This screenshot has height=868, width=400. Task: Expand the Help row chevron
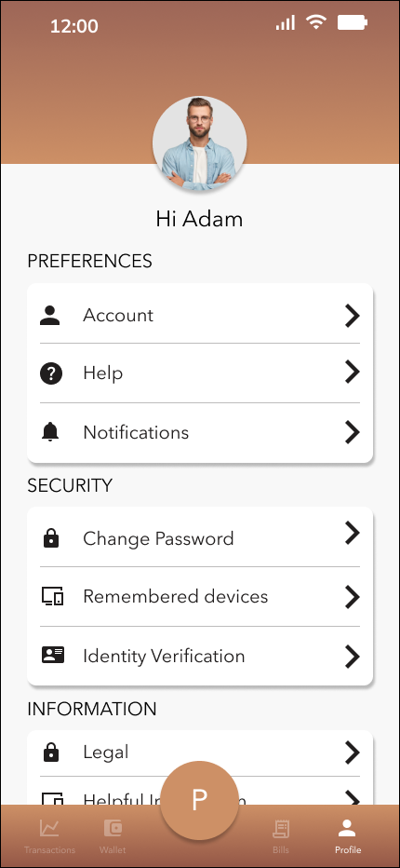click(x=353, y=372)
